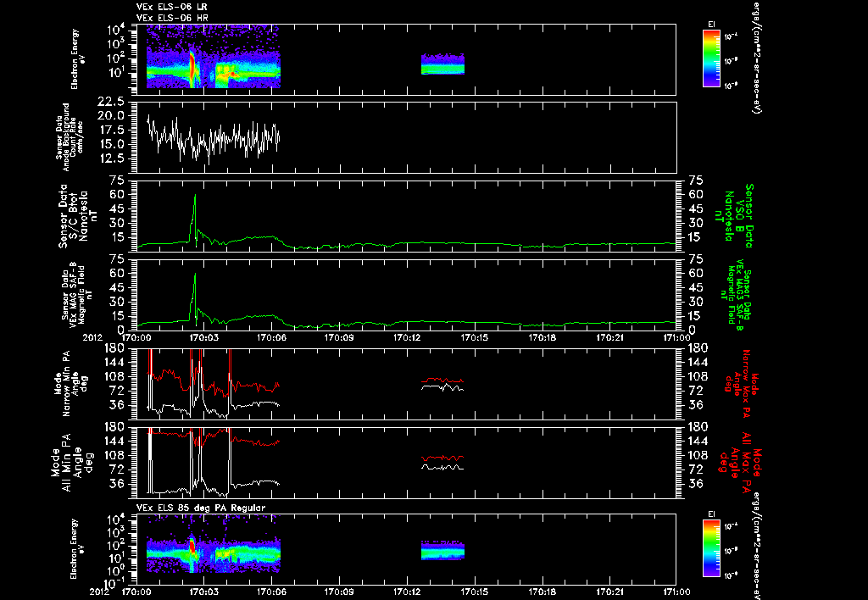This screenshot has height=600, width=868.
Task: Click the short red segment in All PA panel
Action: (442, 458)
